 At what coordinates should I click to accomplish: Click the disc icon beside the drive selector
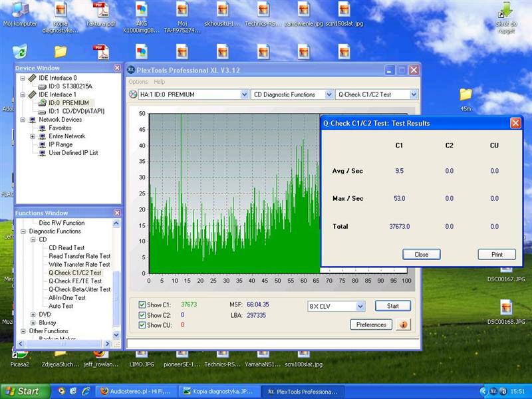pyautogui.click(x=132, y=94)
